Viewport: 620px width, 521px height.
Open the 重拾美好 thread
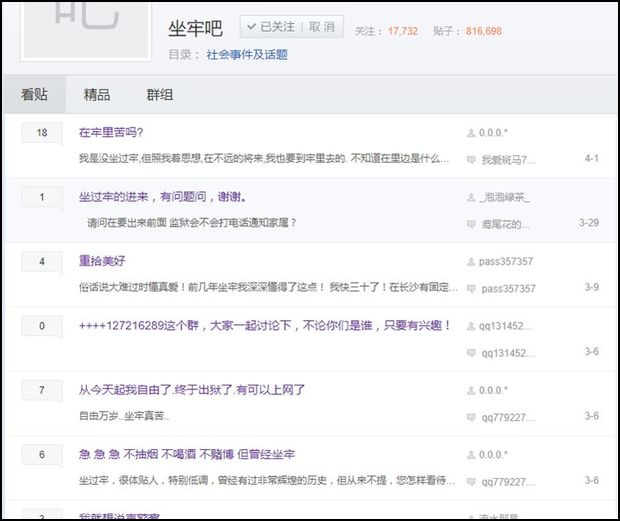(x=102, y=261)
